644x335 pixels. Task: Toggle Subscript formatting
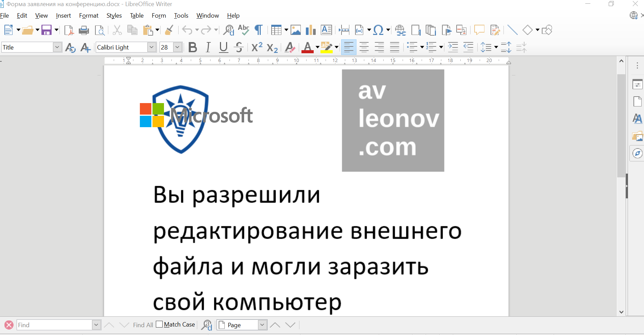pos(272,48)
